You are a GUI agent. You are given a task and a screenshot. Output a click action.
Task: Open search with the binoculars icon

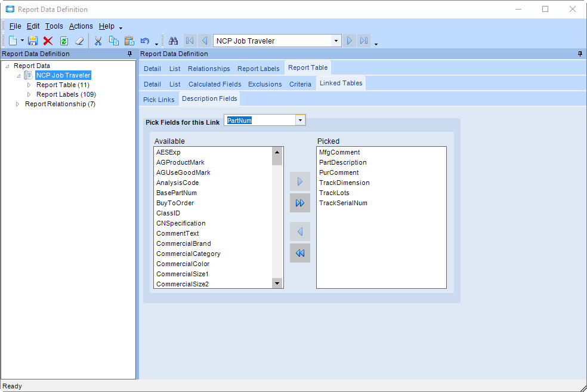point(174,41)
